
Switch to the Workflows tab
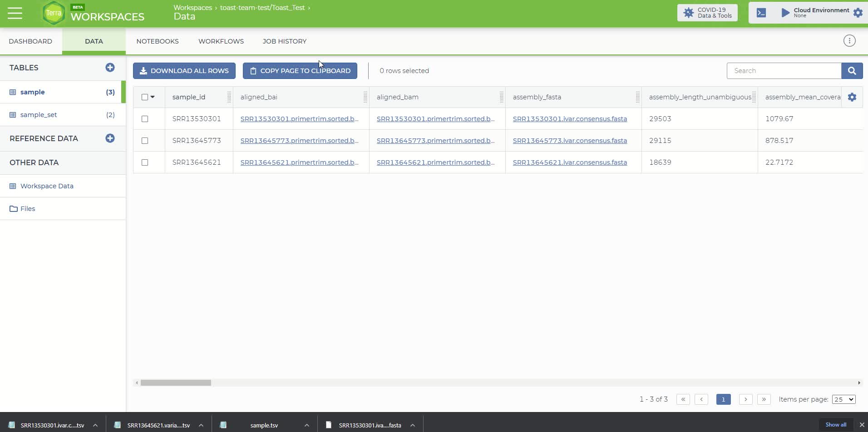(x=221, y=41)
